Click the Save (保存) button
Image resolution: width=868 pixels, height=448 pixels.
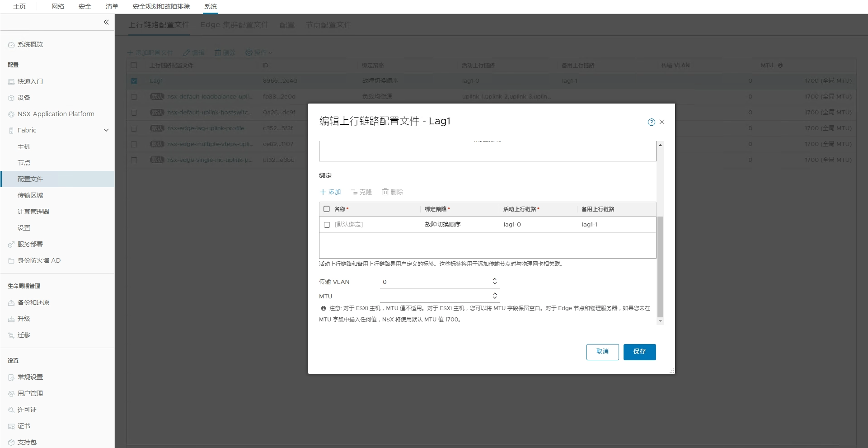639,352
